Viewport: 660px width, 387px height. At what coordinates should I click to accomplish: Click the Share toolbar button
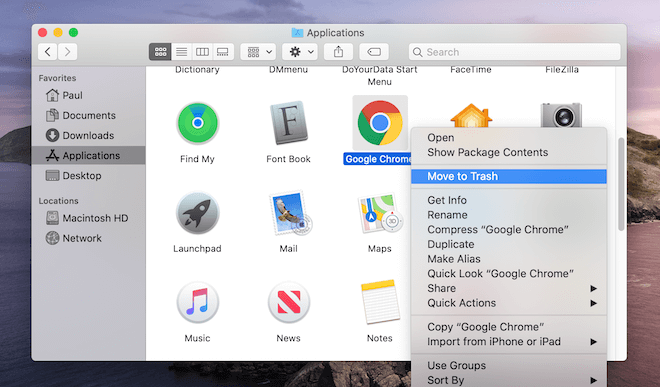click(x=338, y=52)
